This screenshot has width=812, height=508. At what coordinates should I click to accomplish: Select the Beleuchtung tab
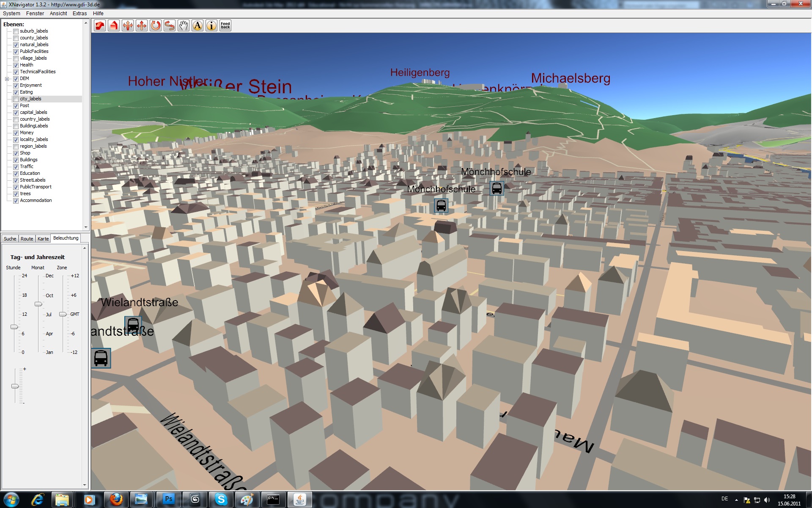tap(66, 238)
